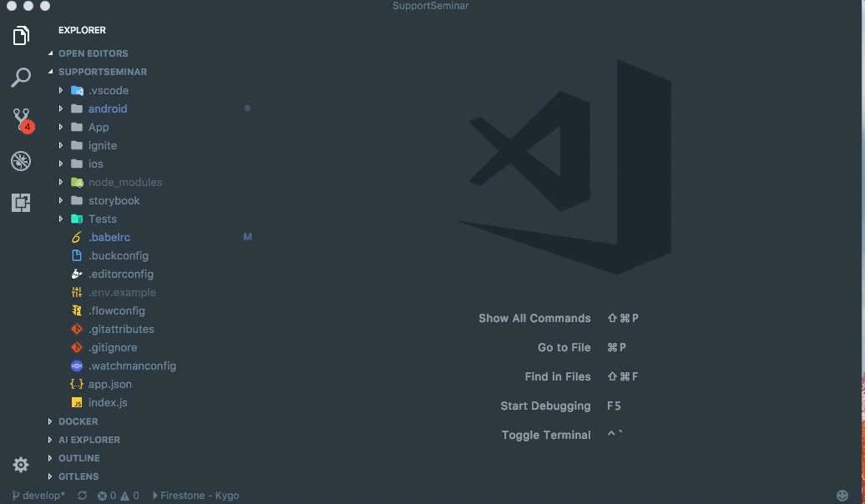
Task: Click the synchronize changes icon in status bar
Action: click(x=82, y=495)
